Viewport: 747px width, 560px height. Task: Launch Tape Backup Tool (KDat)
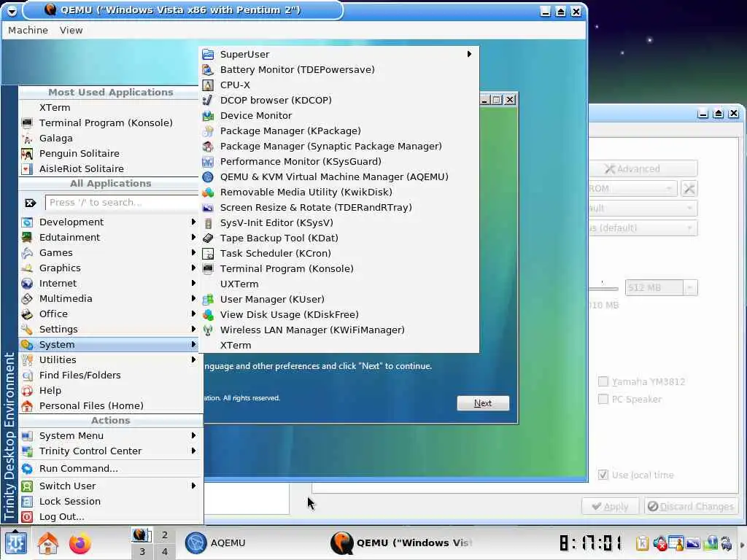338,238
